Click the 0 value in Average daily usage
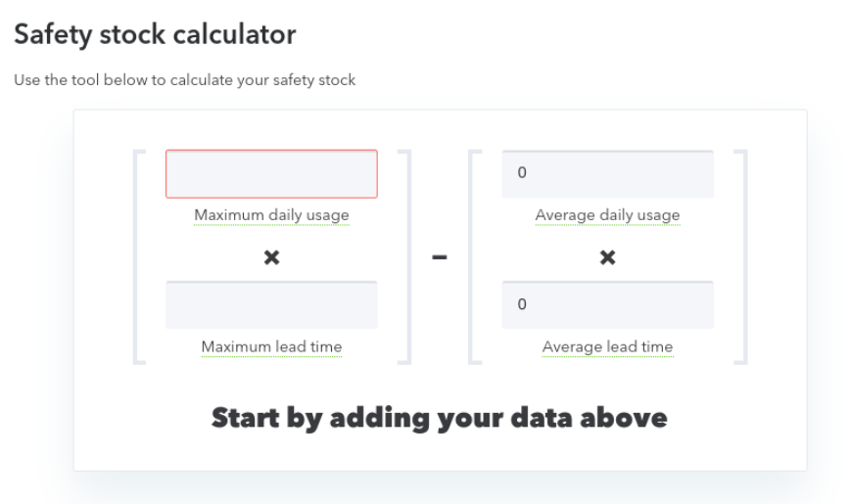 522,174
